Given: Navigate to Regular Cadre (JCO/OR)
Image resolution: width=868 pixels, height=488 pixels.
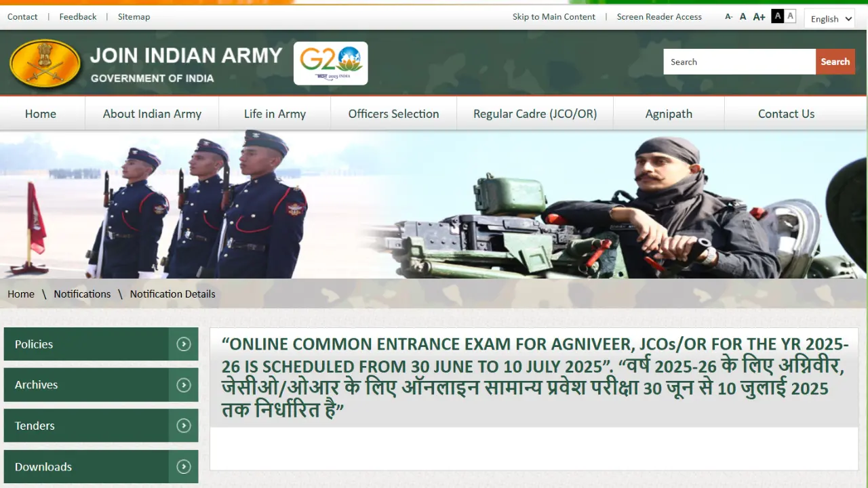Looking at the screenshot, I should (x=534, y=114).
